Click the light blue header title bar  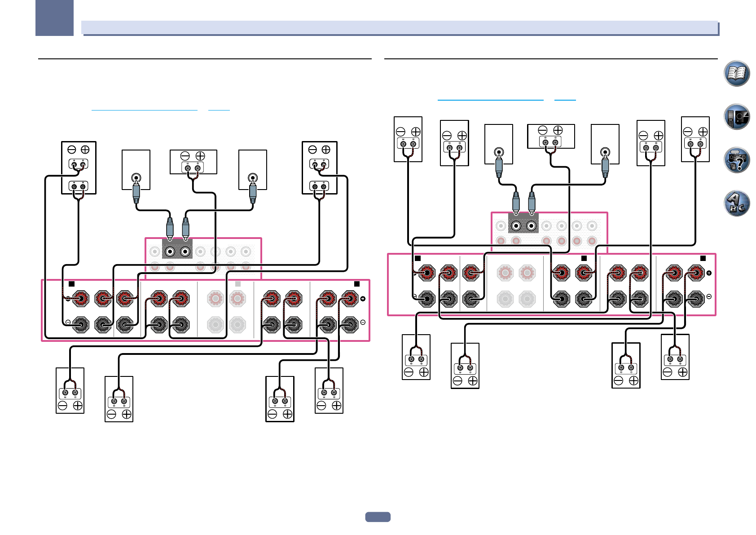point(399,28)
